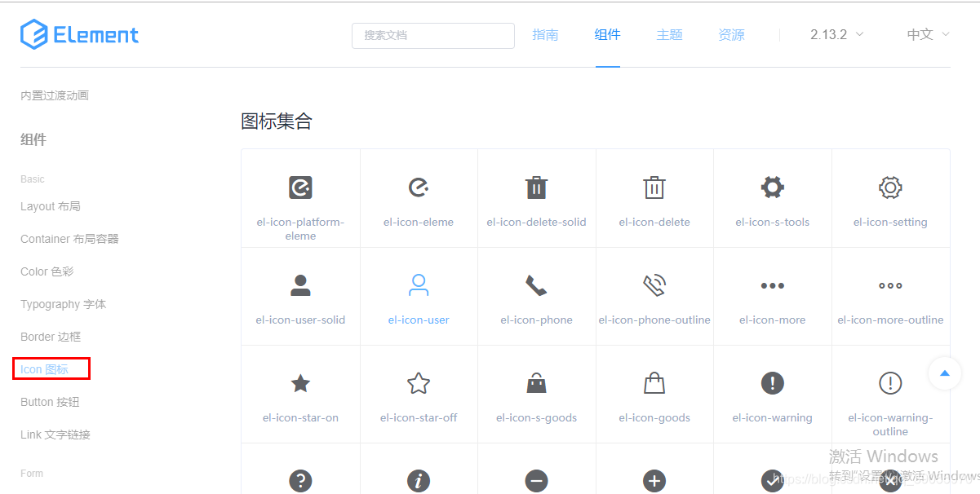This screenshot has height=494, width=980.
Task: Select the el-icon-setting outline gear icon
Action: [x=890, y=187]
